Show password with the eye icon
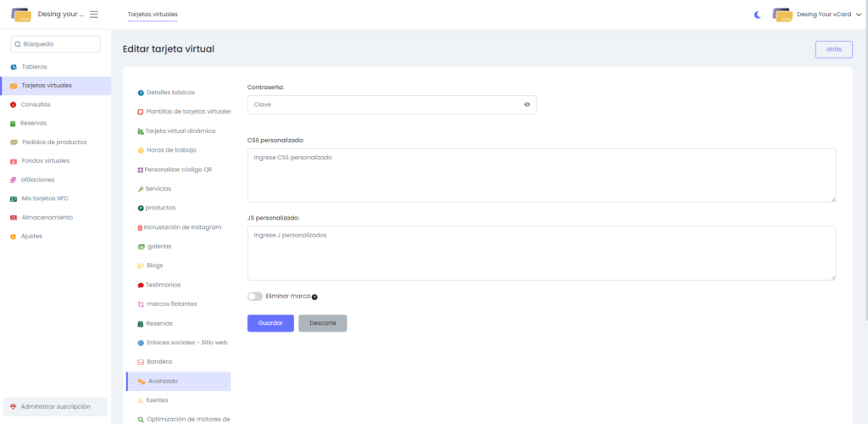 (x=526, y=105)
